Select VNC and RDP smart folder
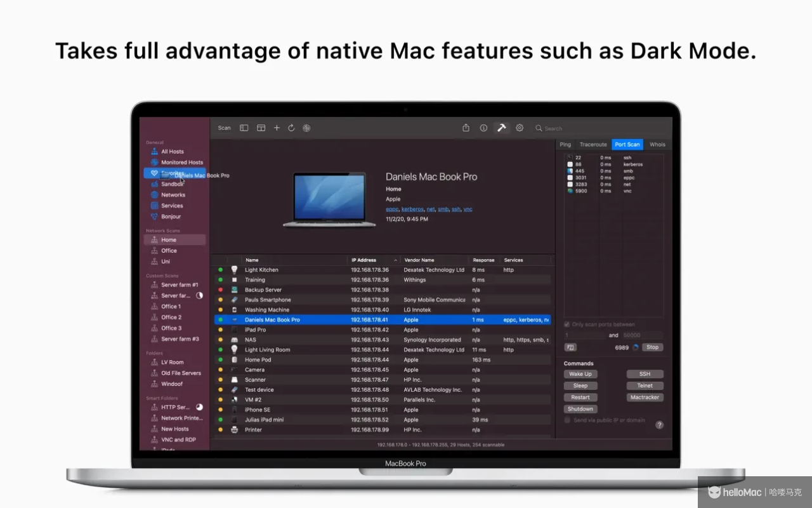812x508 pixels. 174,440
